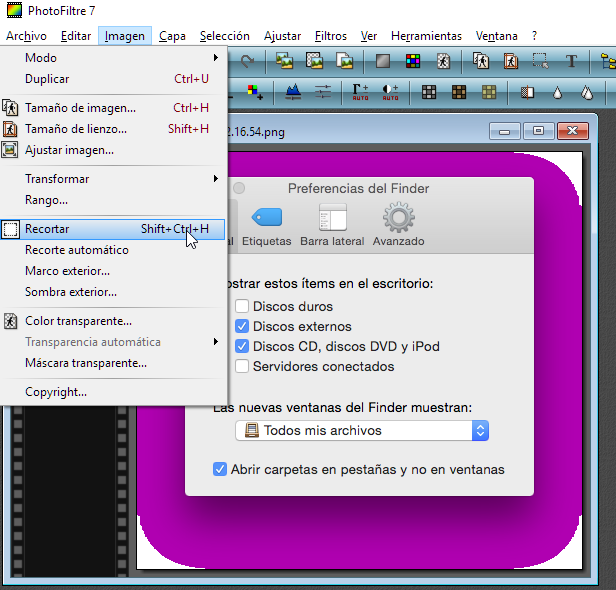This screenshot has width=616, height=590.
Task: Switch to Etiquetas tab in Finder image
Action: point(267,226)
